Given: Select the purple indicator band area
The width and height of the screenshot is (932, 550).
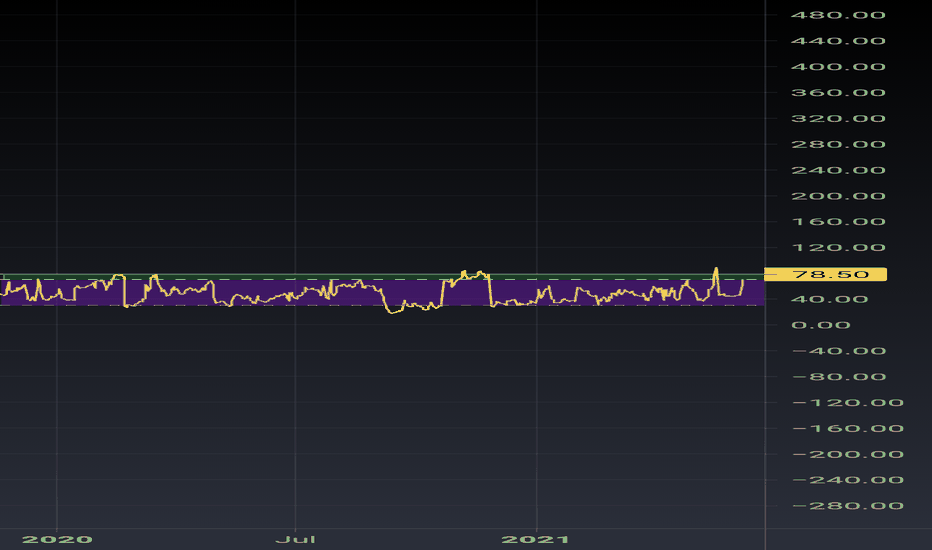Looking at the screenshot, I should (x=382, y=293).
